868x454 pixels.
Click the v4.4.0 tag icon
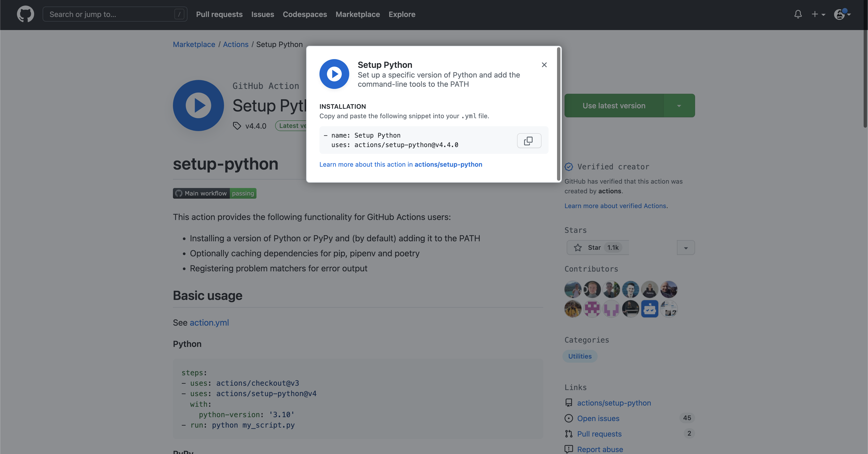pos(237,126)
